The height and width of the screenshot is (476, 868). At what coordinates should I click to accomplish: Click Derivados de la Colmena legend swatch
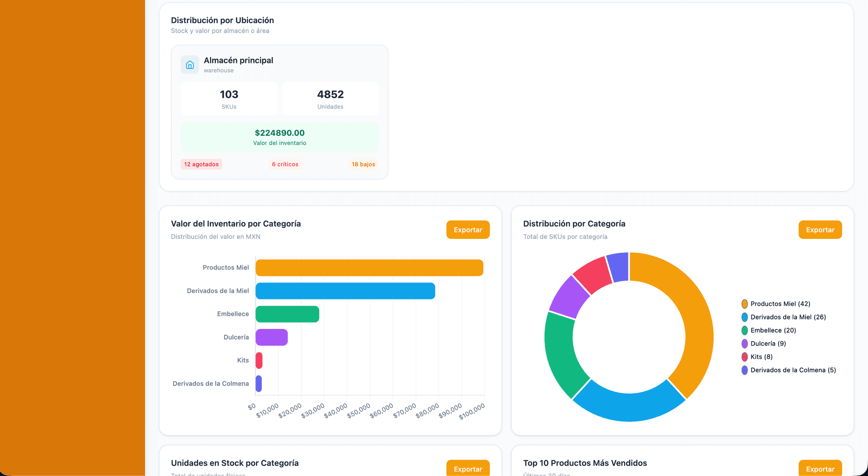click(745, 370)
